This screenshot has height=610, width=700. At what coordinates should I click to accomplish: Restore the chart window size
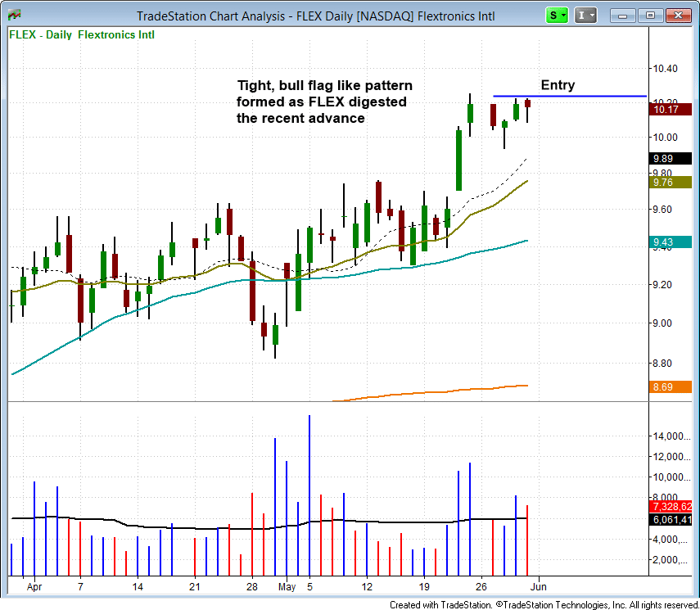tap(651, 15)
